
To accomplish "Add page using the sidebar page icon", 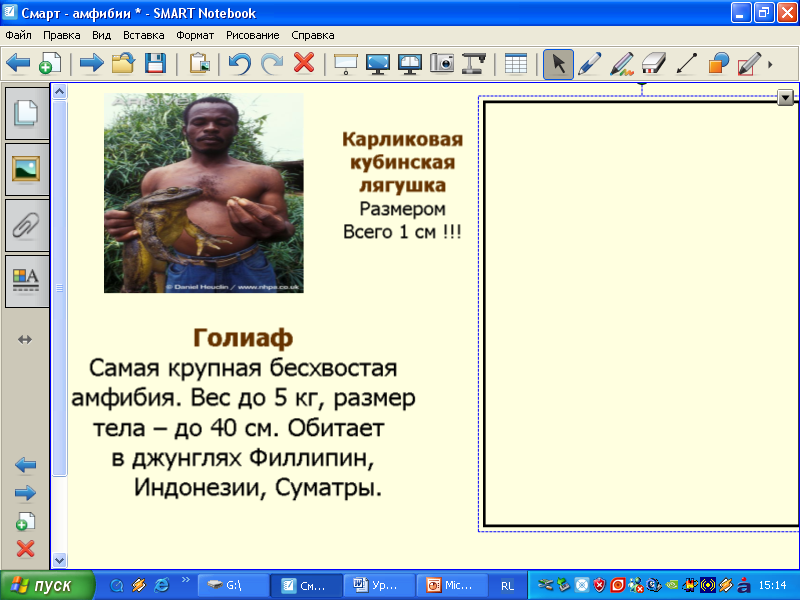I will tap(26, 521).
